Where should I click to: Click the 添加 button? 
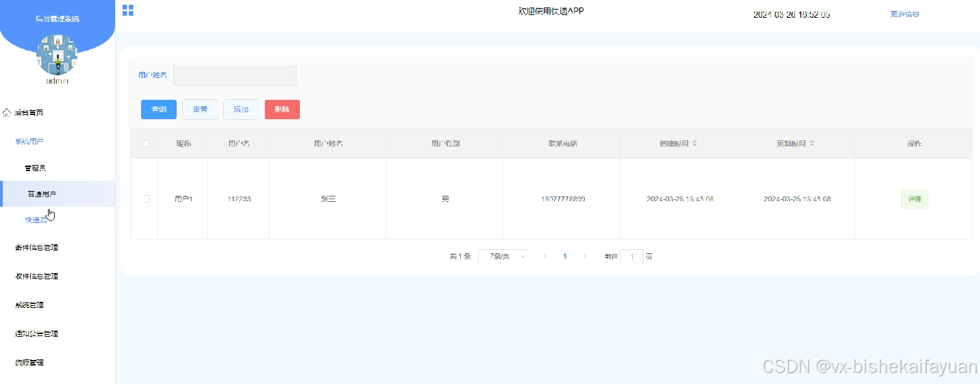pyautogui.click(x=241, y=110)
